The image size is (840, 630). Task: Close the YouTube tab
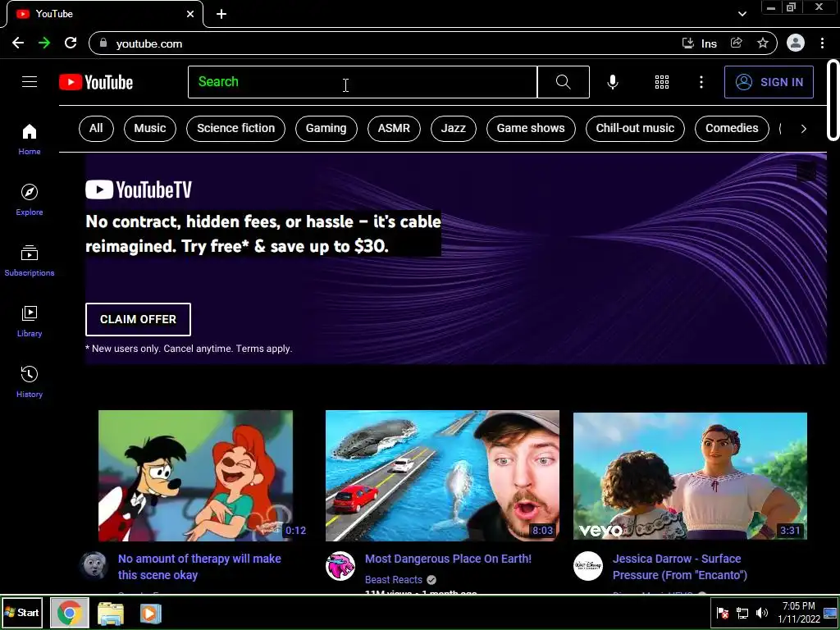point(190,14)
